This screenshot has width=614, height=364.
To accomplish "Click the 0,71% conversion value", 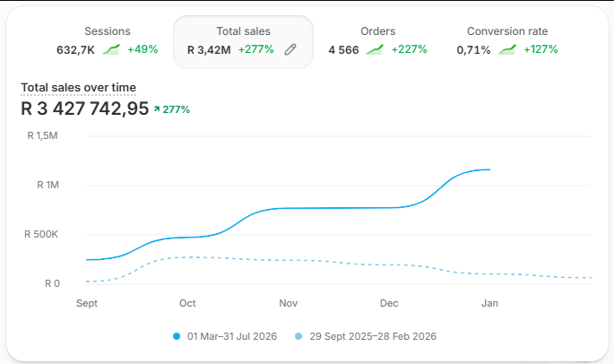I will point(473,50).
